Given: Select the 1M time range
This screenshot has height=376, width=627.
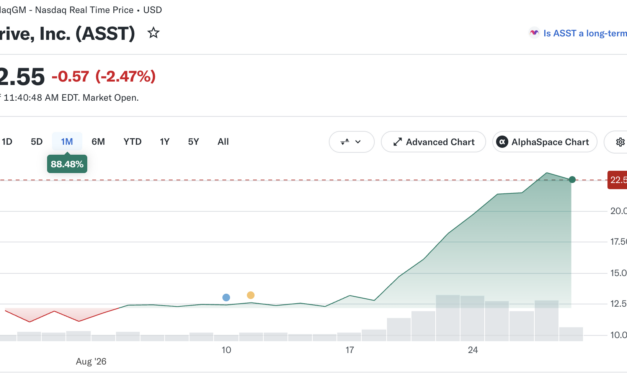Looking at the screenshot, I should coord(67,142).
